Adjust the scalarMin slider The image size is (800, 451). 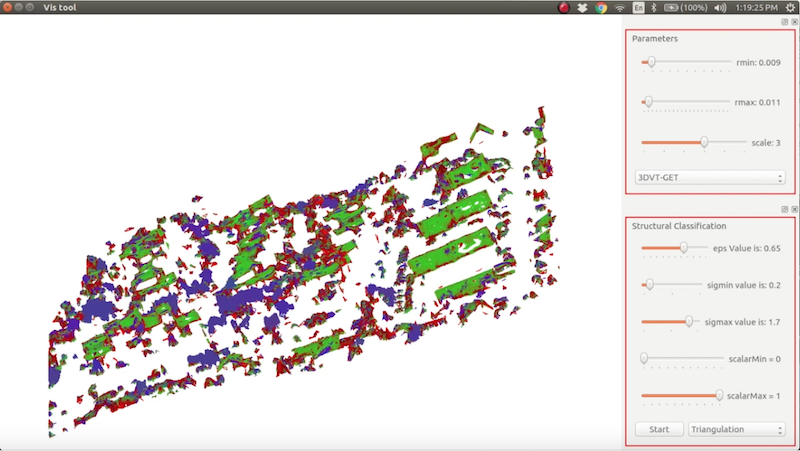coord(682,359)
